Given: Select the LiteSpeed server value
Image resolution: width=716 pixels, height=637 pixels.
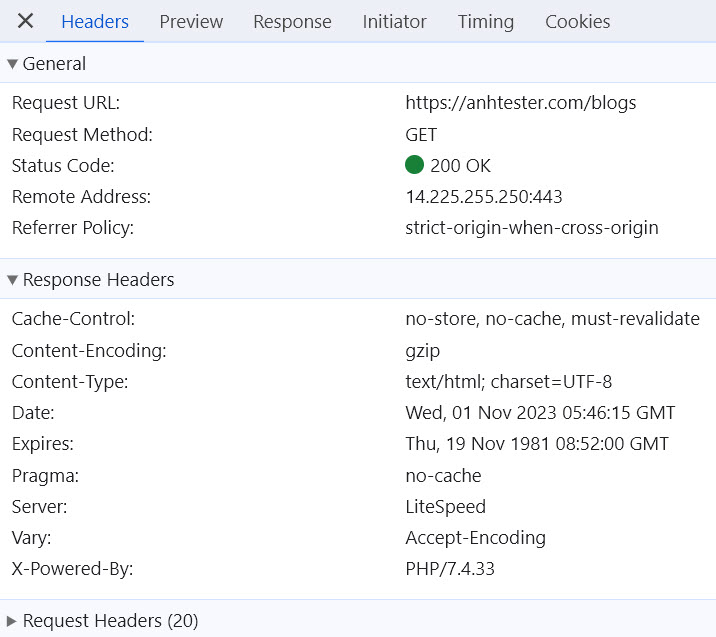Looking at the screenshot, I should click(445, 507).
